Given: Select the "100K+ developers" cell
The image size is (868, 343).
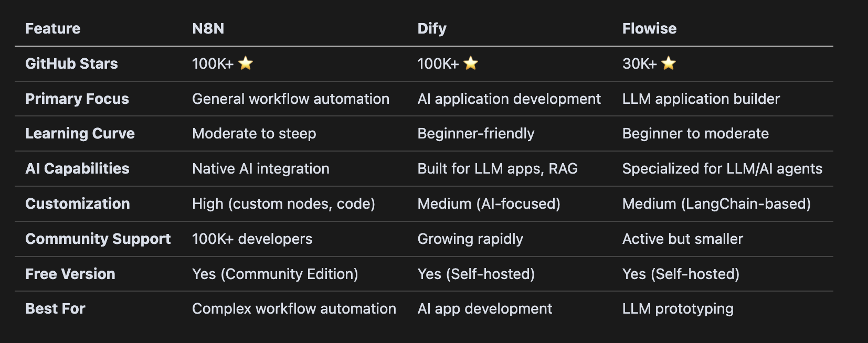Looking at the screenshot, I should point(252,239).
